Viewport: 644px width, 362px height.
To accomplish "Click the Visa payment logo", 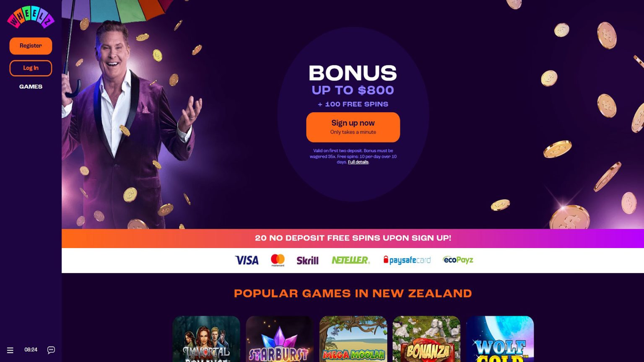I will [247, 260].
